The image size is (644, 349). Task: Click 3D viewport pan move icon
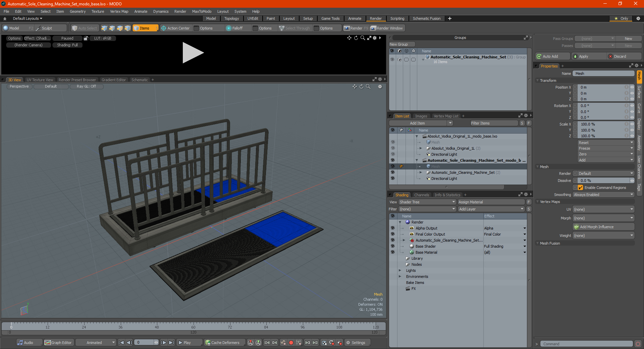tap(355, 87)
